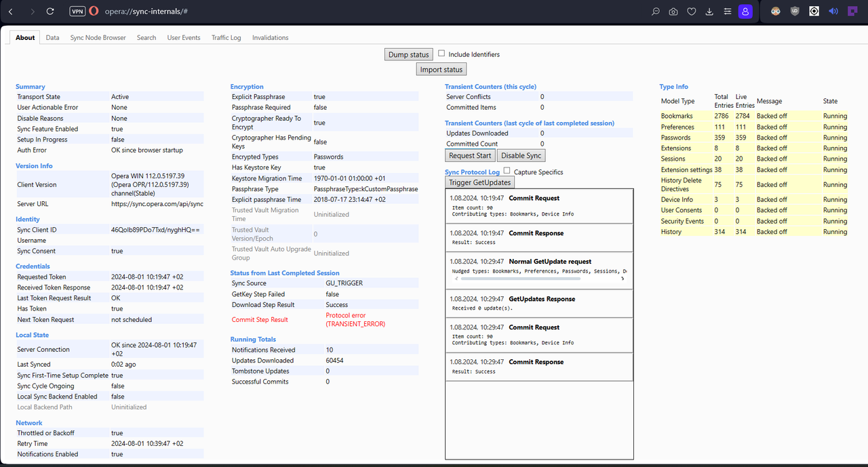The height and width of the screenshot is (467, 868).
Task: Click the Dump status button
Action: pos(409,54)
